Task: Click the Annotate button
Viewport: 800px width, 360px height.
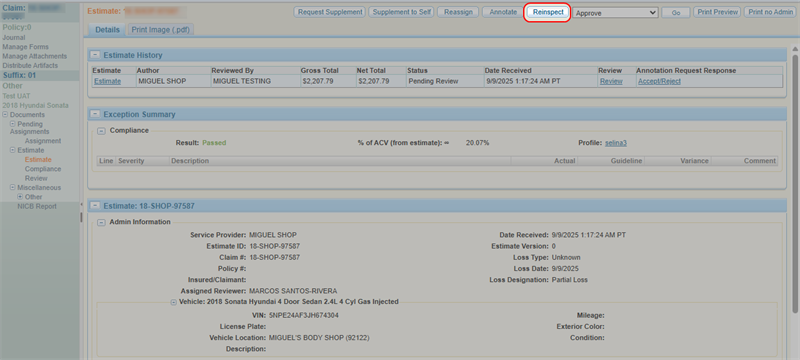Action: point(503,12)
